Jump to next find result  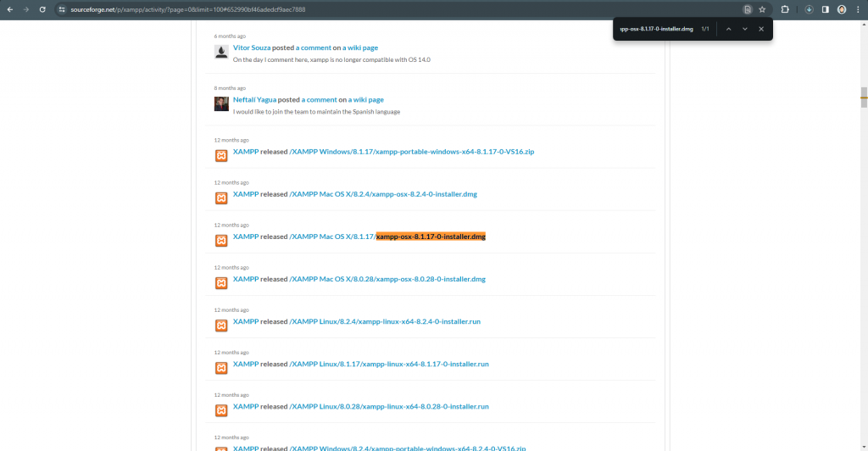[x=745, y=29]
